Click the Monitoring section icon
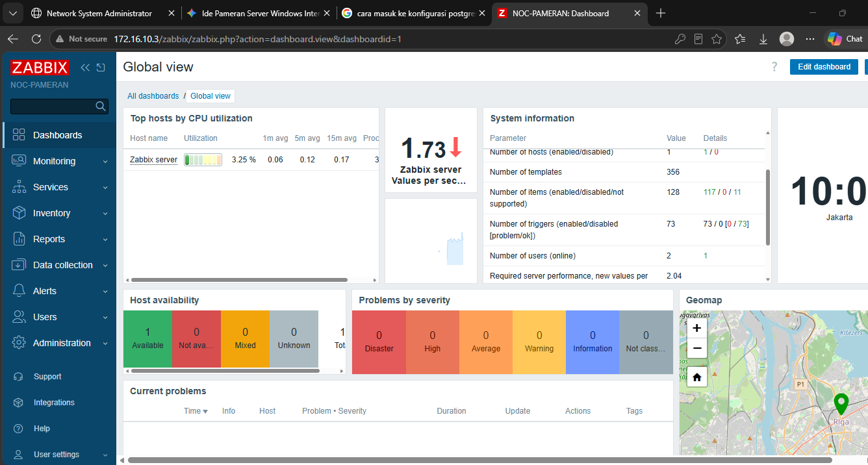The width and height of the screenshot is (868, 465). (x=19, y=161)
